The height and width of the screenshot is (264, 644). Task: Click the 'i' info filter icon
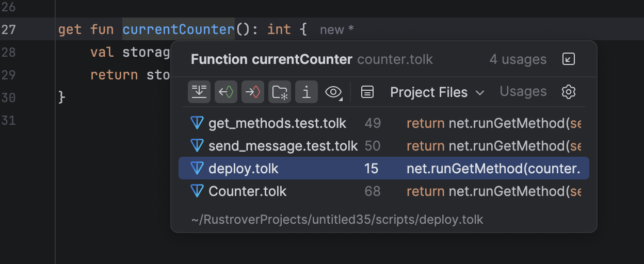pos(307,92)
